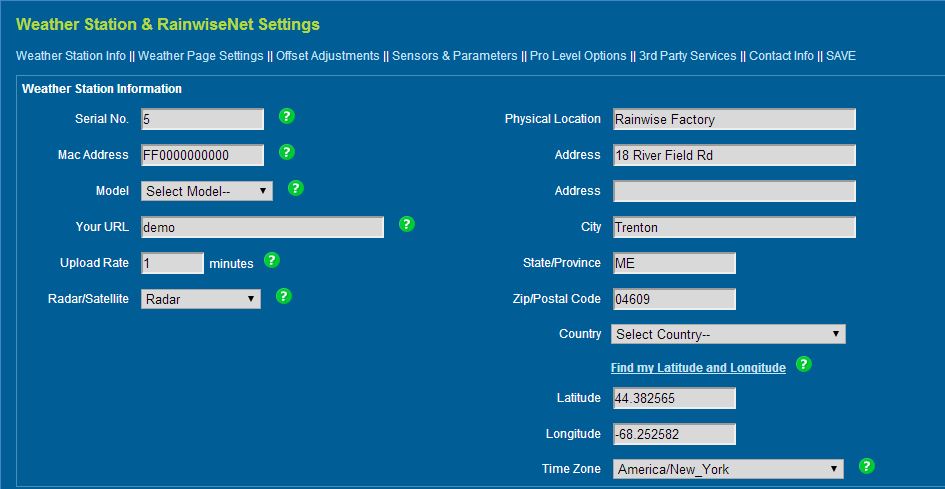
Task: Show help for the Time Zone selector
Action: [866, 465]
